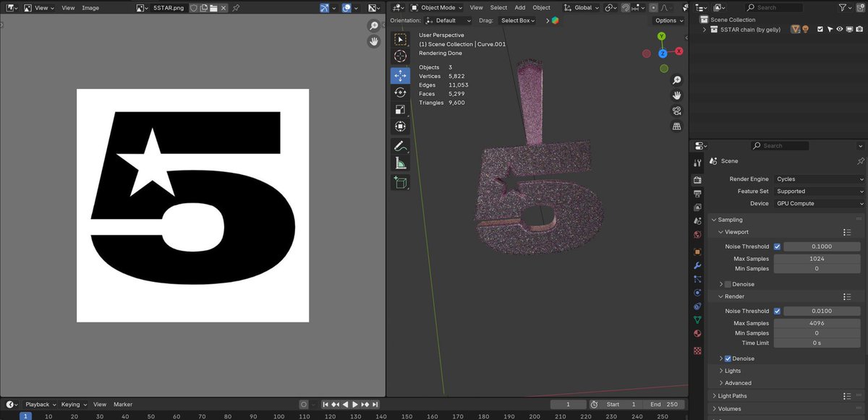This screenshot has height=420, width=868.
Task: Disable Render Denoise checkbox
Action: click(728, 359)
